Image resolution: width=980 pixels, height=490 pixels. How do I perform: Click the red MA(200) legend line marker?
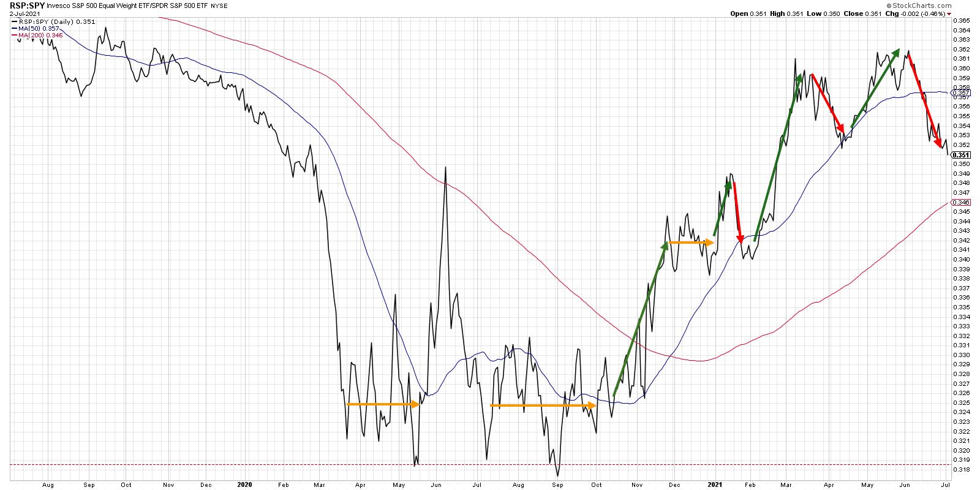(14, 36)
